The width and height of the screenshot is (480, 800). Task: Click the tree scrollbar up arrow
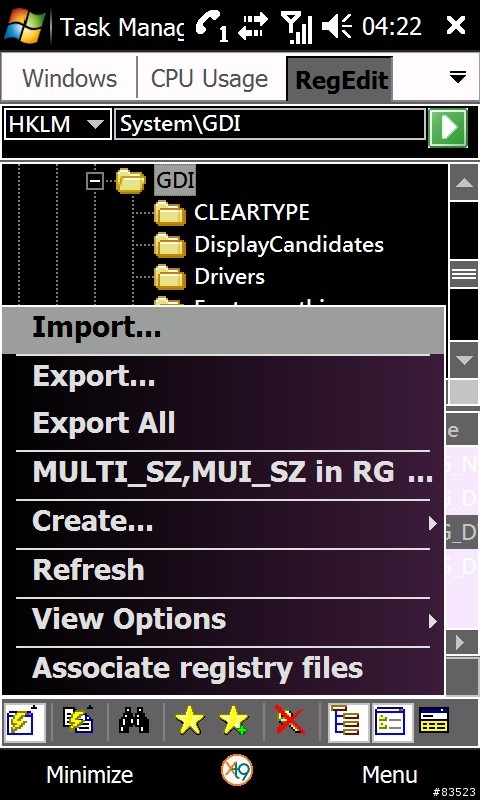coord(464,182)
